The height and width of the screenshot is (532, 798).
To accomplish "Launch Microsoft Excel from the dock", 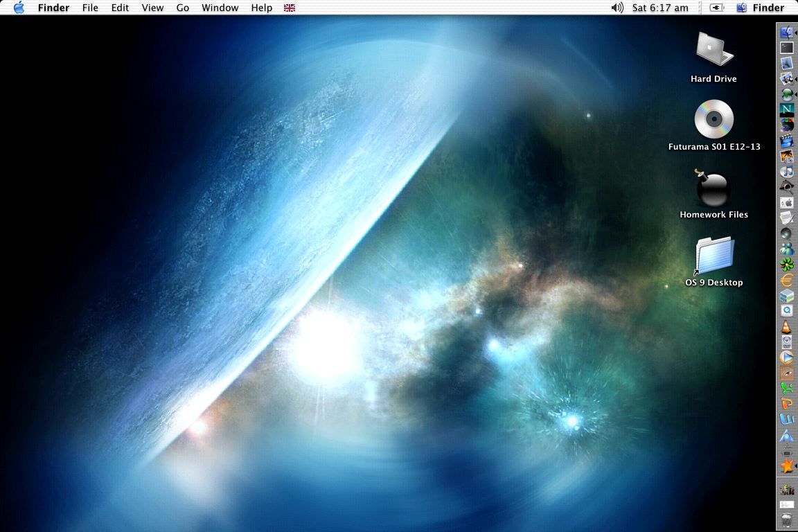I will (x=787, y=389).
